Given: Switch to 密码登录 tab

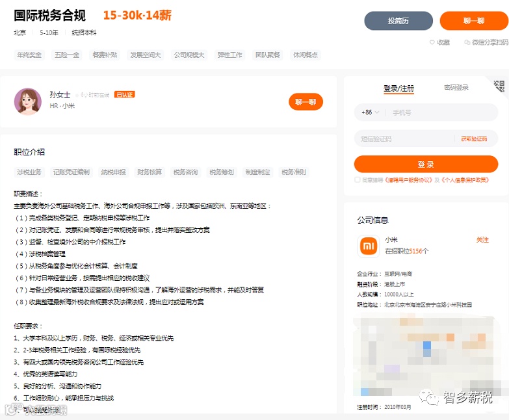Looking at the screenshot, I should (x=456, y=87).
